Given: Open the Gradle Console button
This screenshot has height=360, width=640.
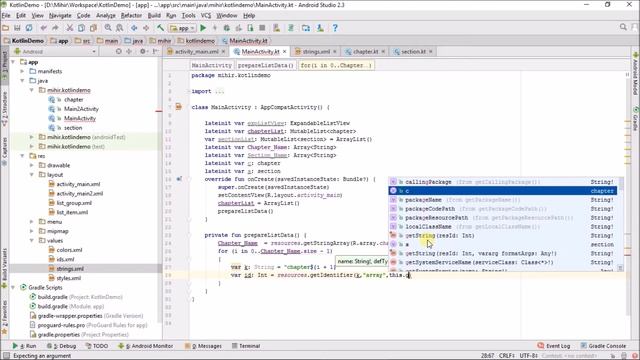Looking at the screenshot, I should pyautogui.click(x=603, y=346).
